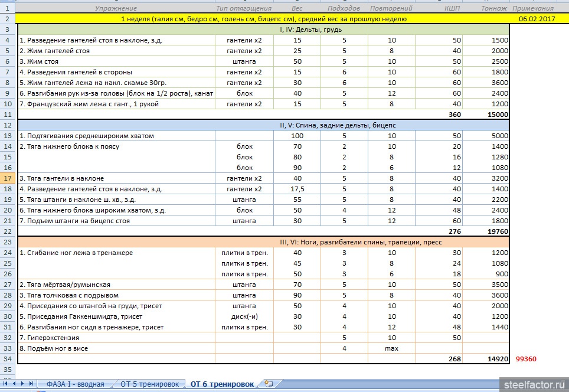Select the 'II, V: Спина, задние дельты, бицепс' header
This screenshot has width=569, height=392.
(x=263, y=125)
